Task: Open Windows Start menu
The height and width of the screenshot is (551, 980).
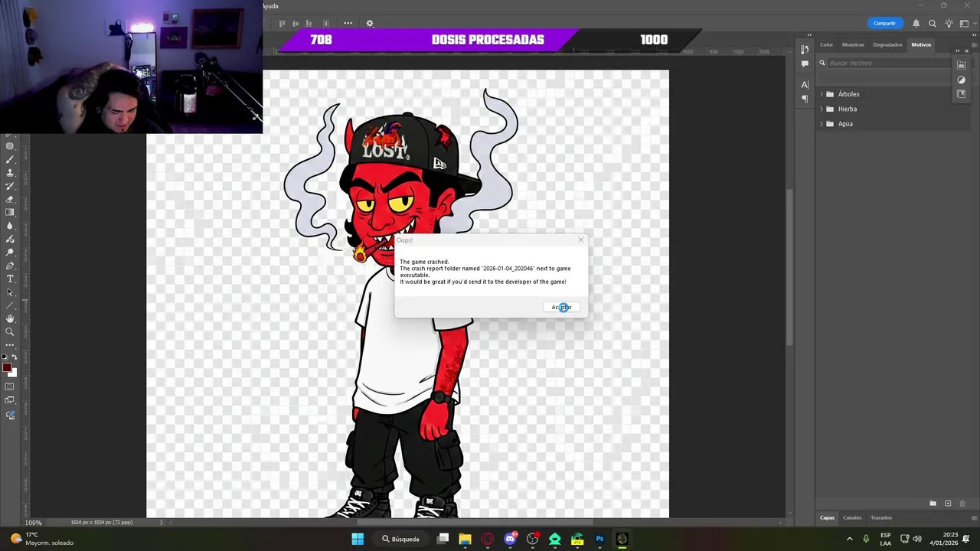Action: tap(358, 539)
